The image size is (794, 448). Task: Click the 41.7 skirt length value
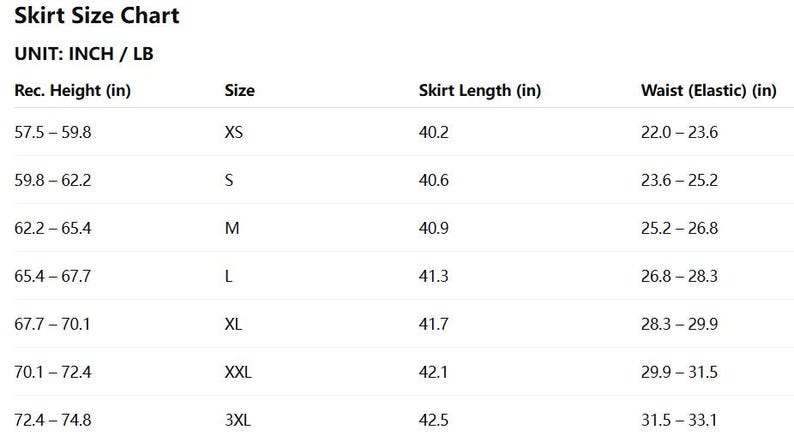[x=433, y=324]
